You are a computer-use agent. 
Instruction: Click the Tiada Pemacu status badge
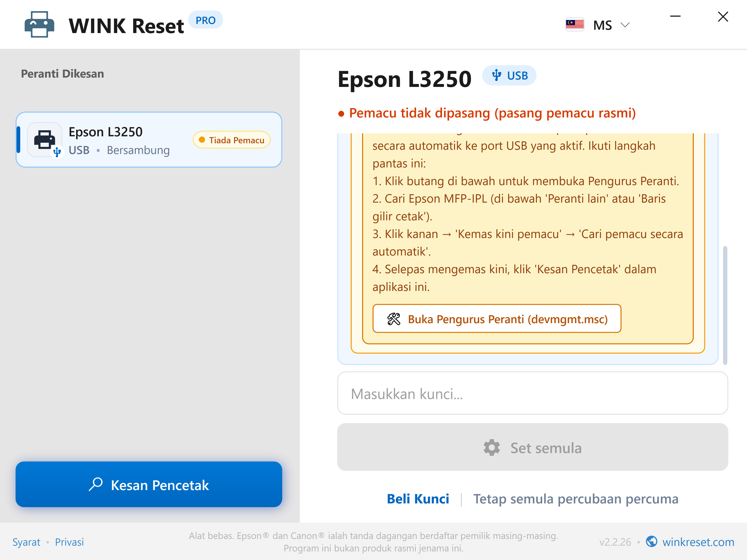pos(232,140)
